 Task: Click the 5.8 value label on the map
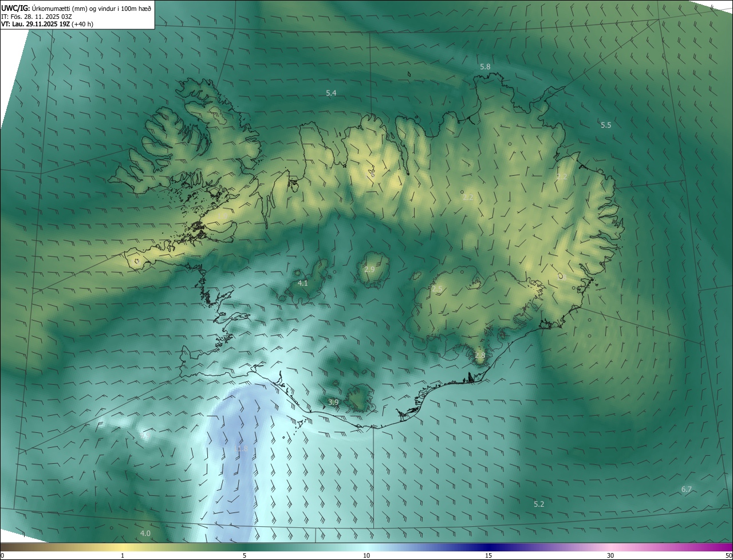[485, 67]
